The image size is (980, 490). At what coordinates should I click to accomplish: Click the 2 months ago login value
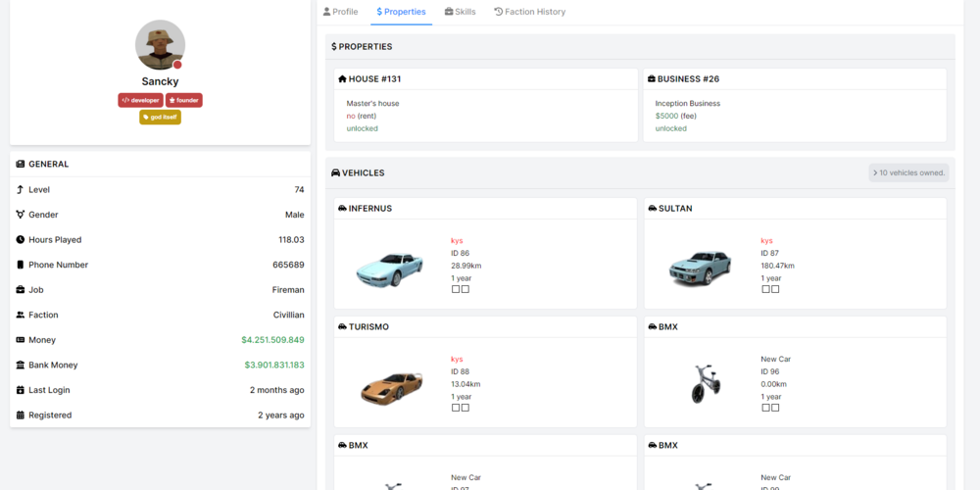[277, 390]
